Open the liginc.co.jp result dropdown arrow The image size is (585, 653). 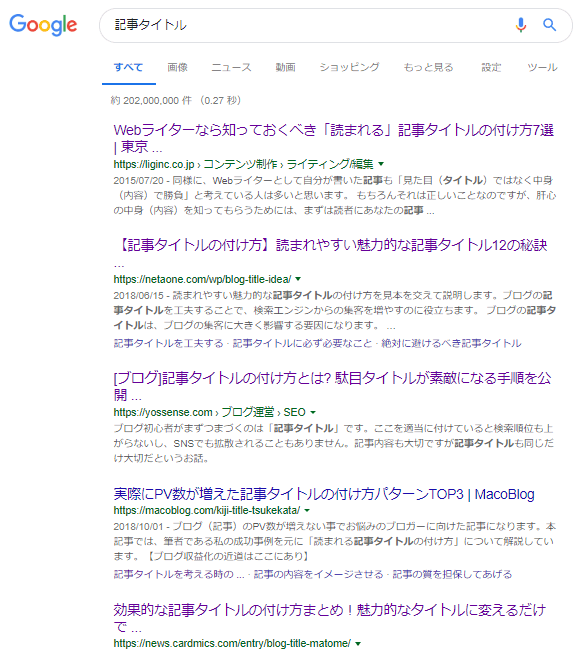[x=381, y=164]
